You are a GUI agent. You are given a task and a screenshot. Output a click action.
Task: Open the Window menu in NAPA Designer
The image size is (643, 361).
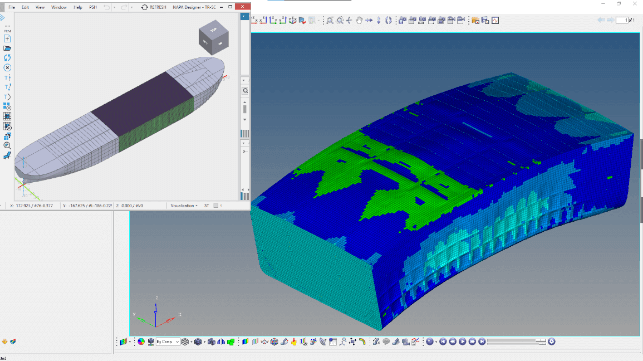pyautogui.click(x=59, y=7)
